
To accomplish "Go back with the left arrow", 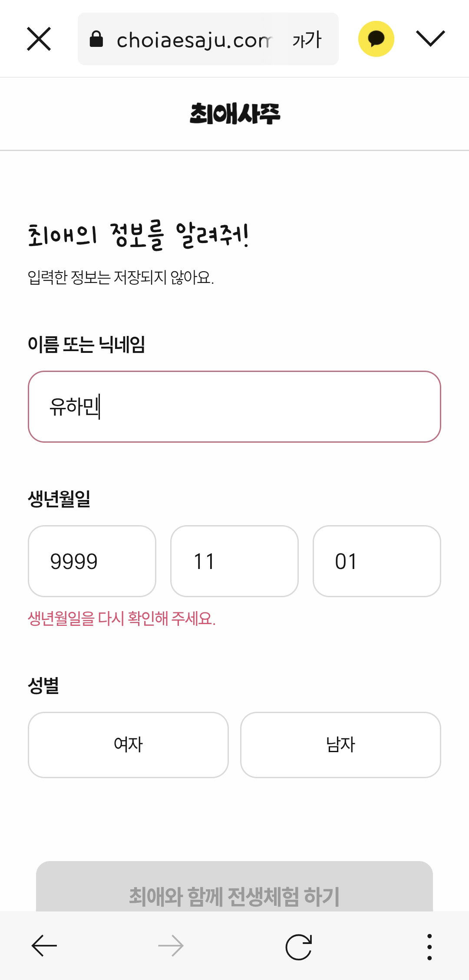I will click(x=44, y=945).
